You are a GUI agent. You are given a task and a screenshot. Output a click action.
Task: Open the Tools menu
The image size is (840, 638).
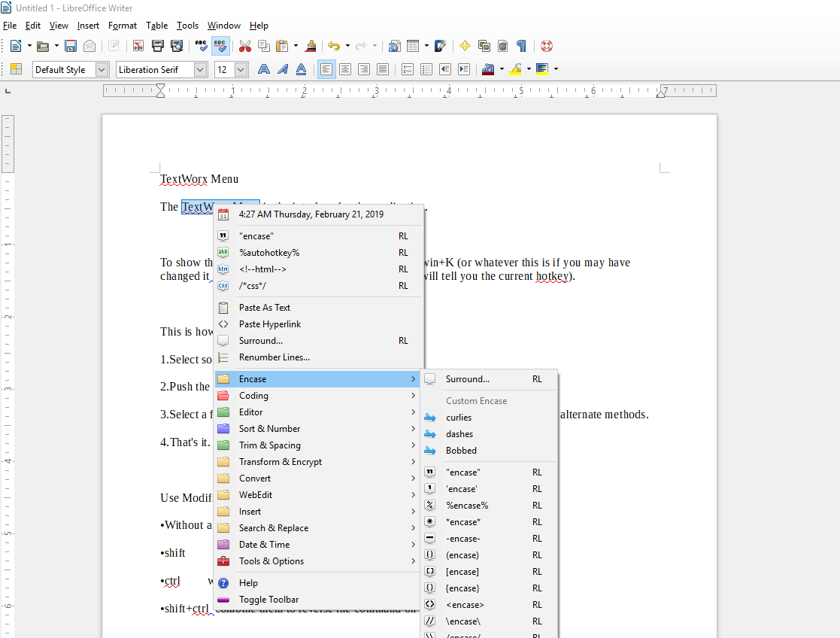pyautogui.click(x=187, y=25)
